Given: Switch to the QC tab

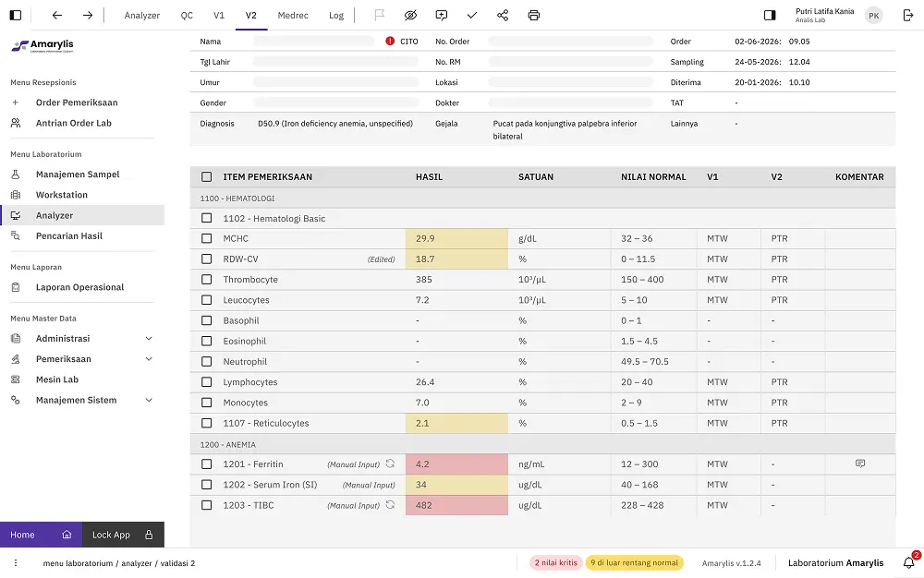Looking at the screenshot, I should point(187,16).
